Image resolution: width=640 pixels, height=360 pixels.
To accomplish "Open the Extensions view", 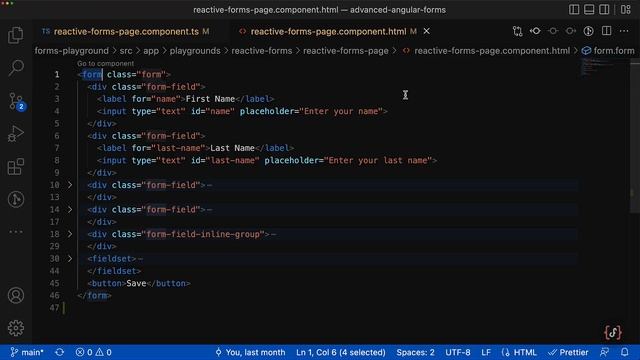I will pyautogui.click(x=16, y=167).
